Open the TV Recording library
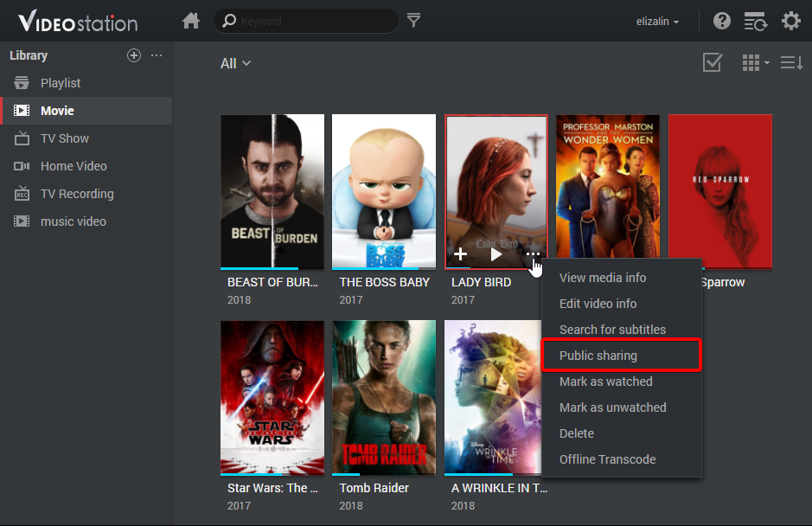Viewport: 812px width, 526px height. 86,194
